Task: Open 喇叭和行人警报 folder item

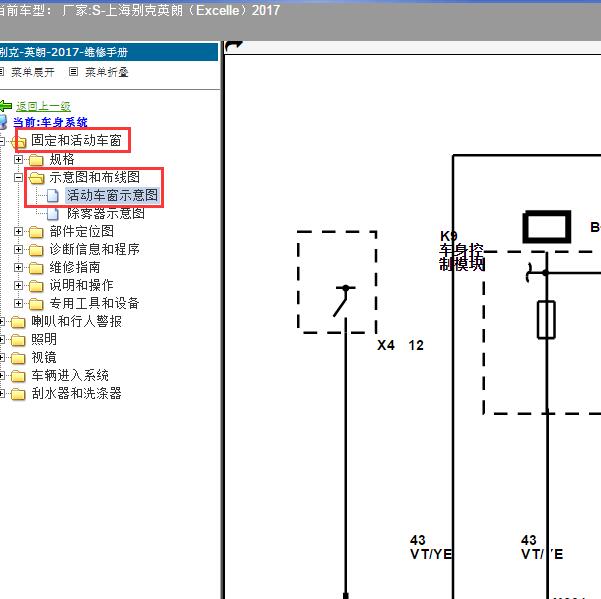Action: click(76, 322)
